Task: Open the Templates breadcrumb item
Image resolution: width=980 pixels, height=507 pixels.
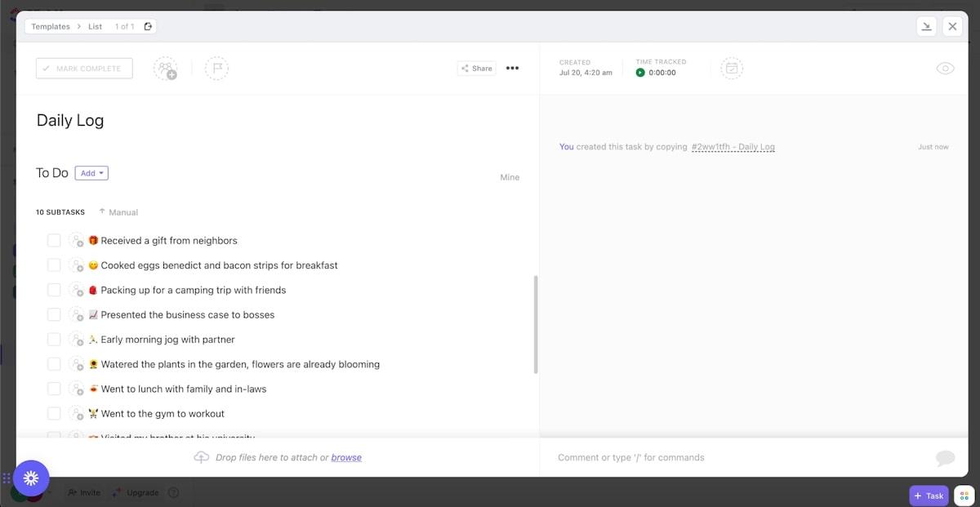Action: click(51, 26)
